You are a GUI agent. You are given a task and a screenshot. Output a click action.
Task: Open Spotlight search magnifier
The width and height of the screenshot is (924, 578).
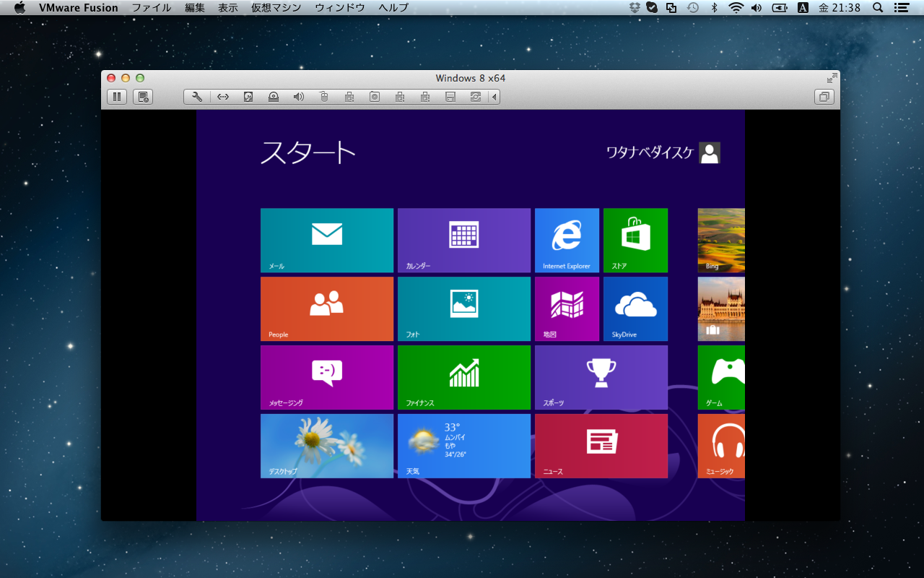tap(878, 8)
